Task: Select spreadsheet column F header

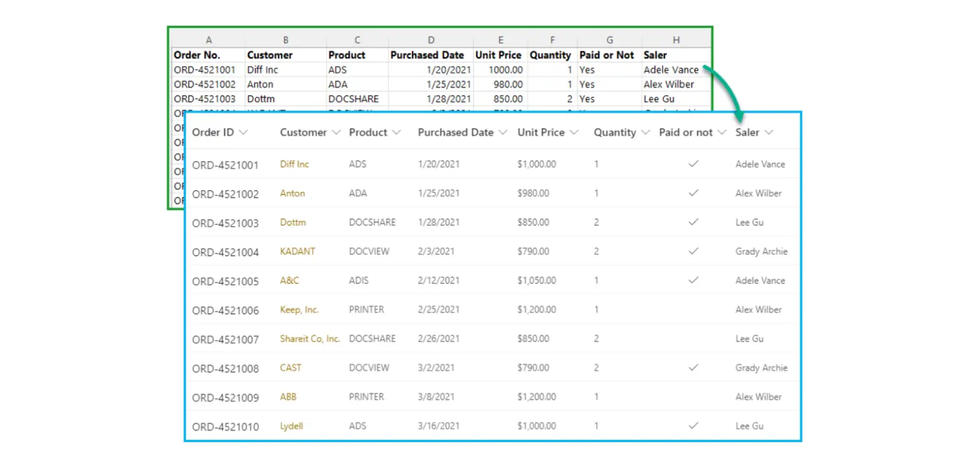Action: pyautogui.click(x=552, y=40)
